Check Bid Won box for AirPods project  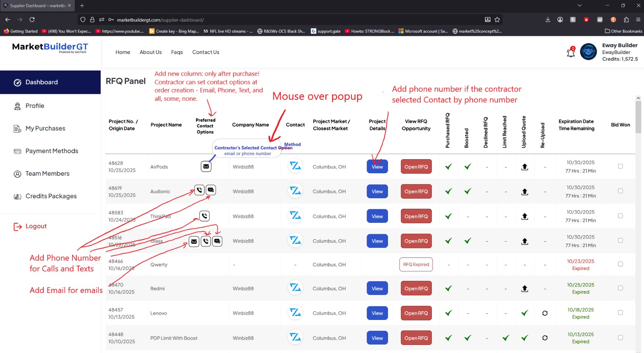coord(620,166)
